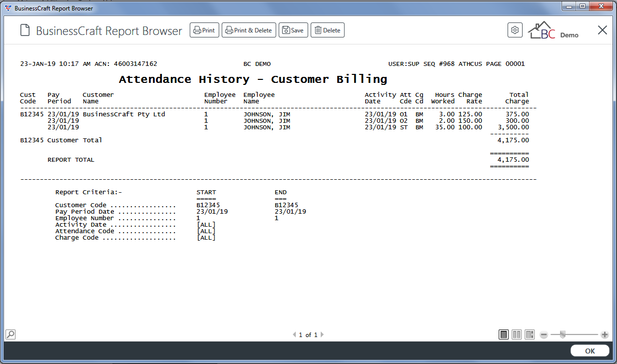617x364 pixels.
Task: Click the [ALL] value for Activity Date
Action: point(206,225)
